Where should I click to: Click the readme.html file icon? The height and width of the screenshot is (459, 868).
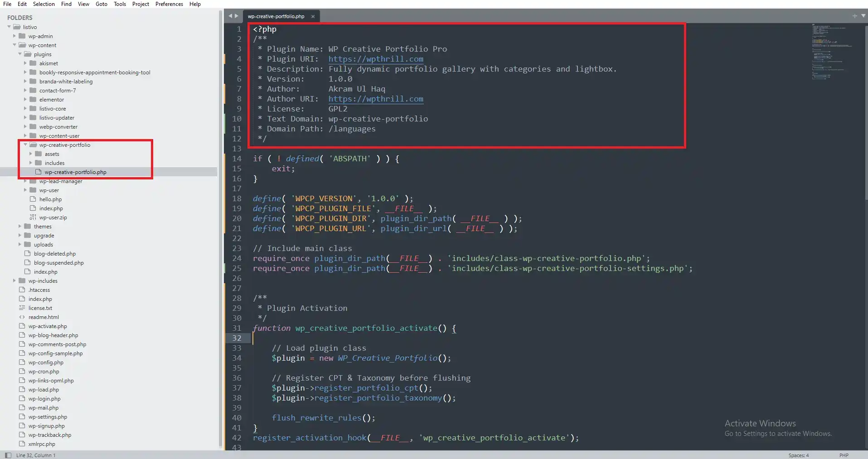click(x=22, y=317)
